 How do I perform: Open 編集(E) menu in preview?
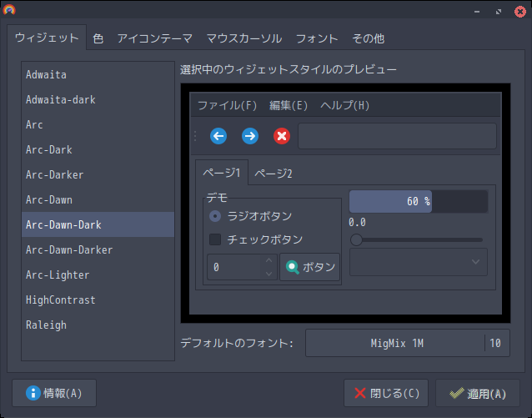(289, 105)
